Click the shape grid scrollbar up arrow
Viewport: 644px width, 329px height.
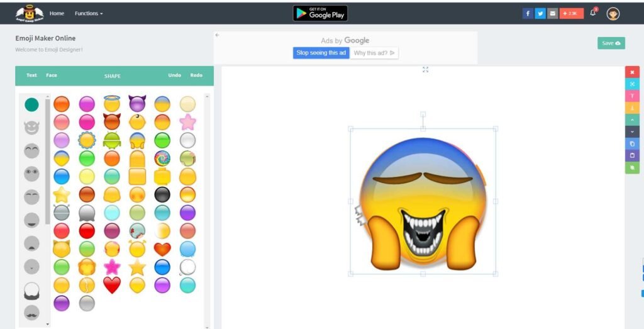click(206, 96)
